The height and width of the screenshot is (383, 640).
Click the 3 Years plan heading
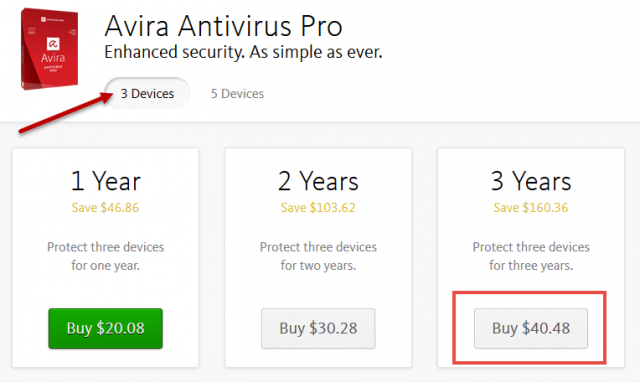point(531,181)
